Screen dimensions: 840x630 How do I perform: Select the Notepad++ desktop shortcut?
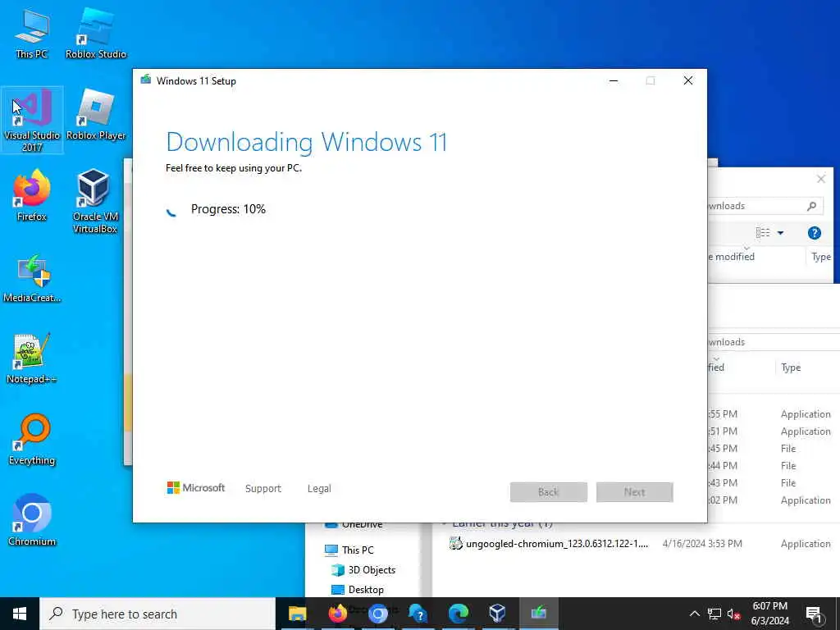click(32, 358)
